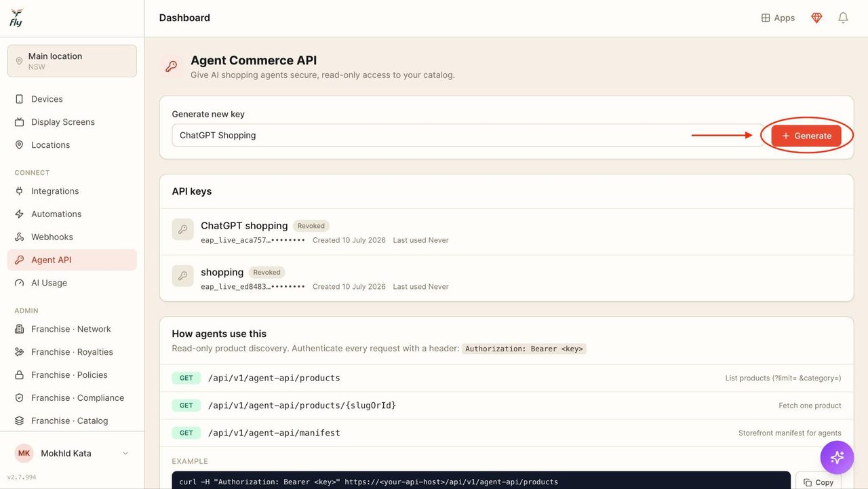The height and width of the screenshot is (489, 868).
Task: Click the curl example code block
Action: (x=481, y=481)
